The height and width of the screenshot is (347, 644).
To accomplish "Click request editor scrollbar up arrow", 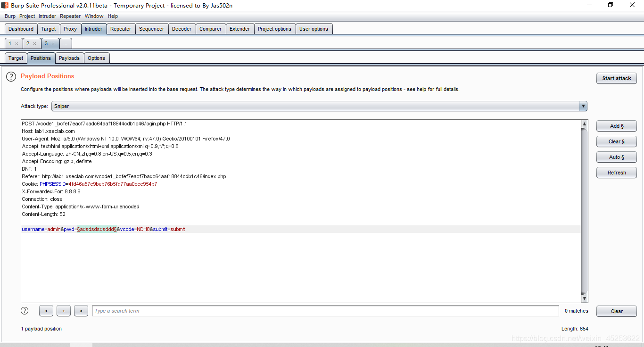I will 585,124.
